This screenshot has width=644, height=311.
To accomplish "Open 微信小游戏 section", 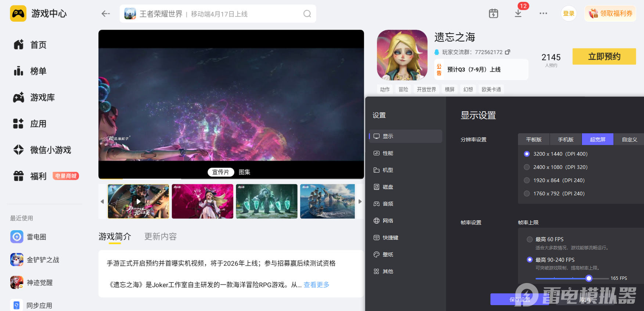I will (x=42, y=150).
